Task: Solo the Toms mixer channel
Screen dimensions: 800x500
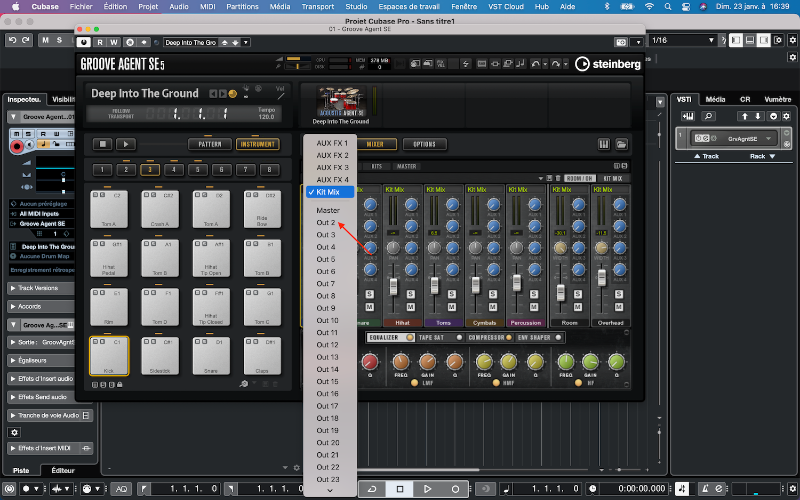Action: pos(452,294)
